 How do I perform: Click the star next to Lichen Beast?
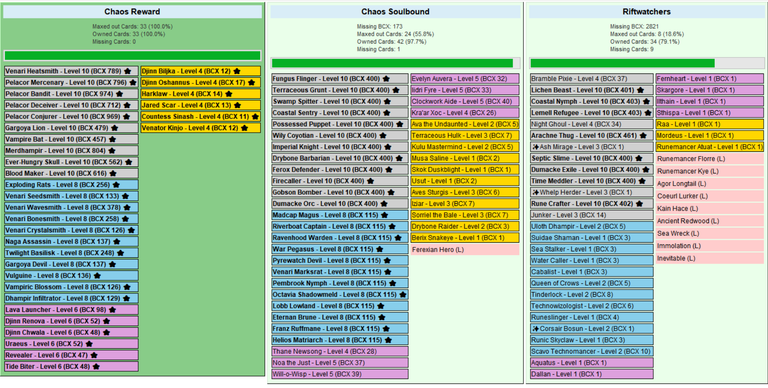tap(641, 90)
